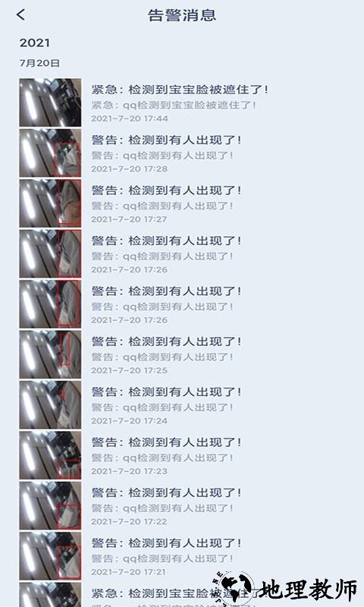Select the first 17:26 alert thumbnail

(50, 254)
